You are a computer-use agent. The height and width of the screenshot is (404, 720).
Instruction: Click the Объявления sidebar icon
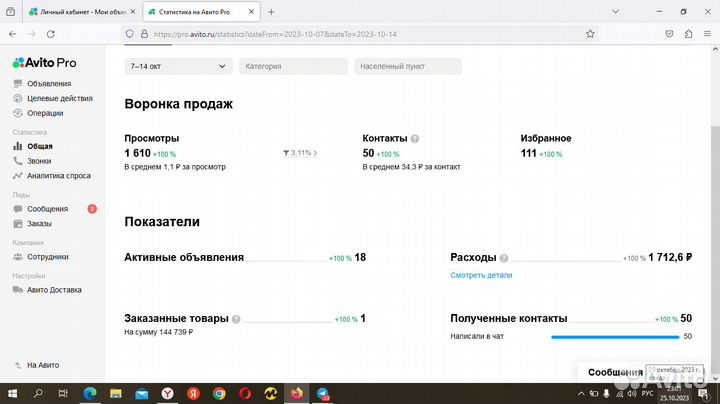(18, 84)
